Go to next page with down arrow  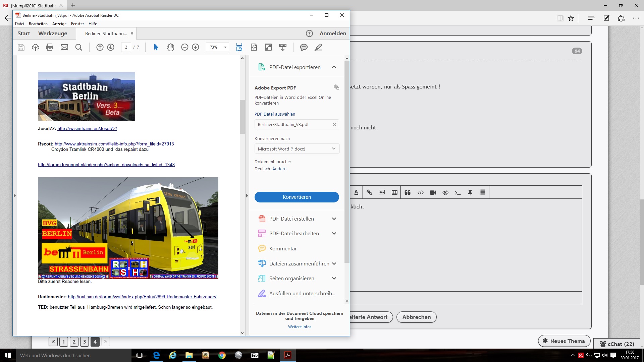(111, 47)
